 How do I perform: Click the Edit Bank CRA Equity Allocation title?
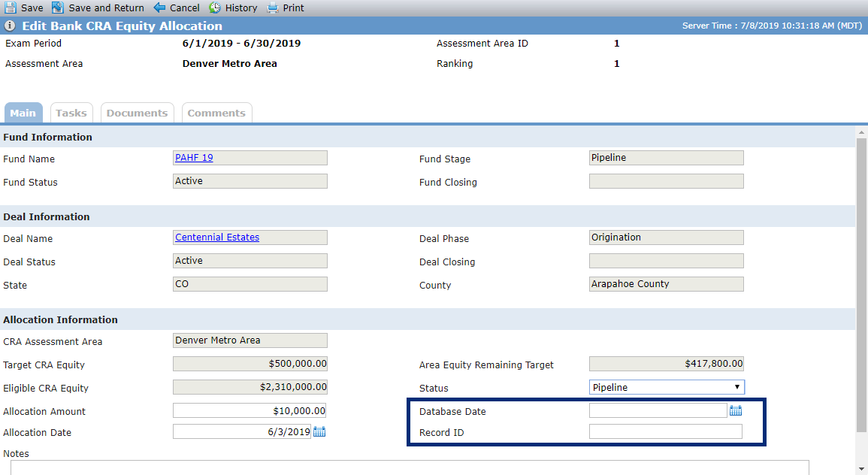[122, 26]
